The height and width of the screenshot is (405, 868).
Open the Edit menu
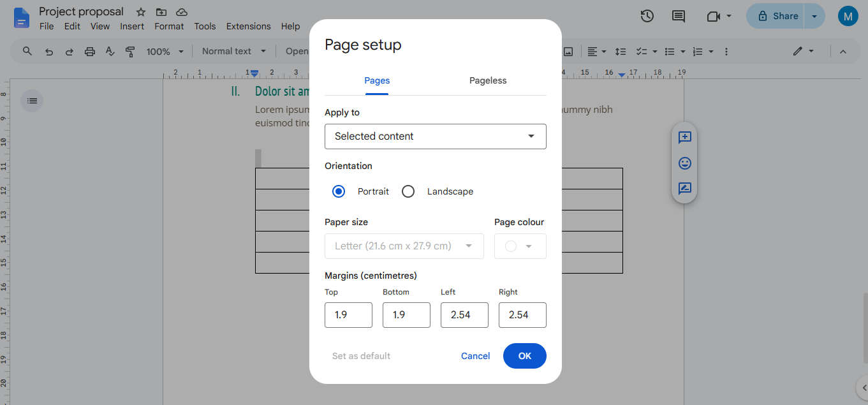[x=72, y=26]
